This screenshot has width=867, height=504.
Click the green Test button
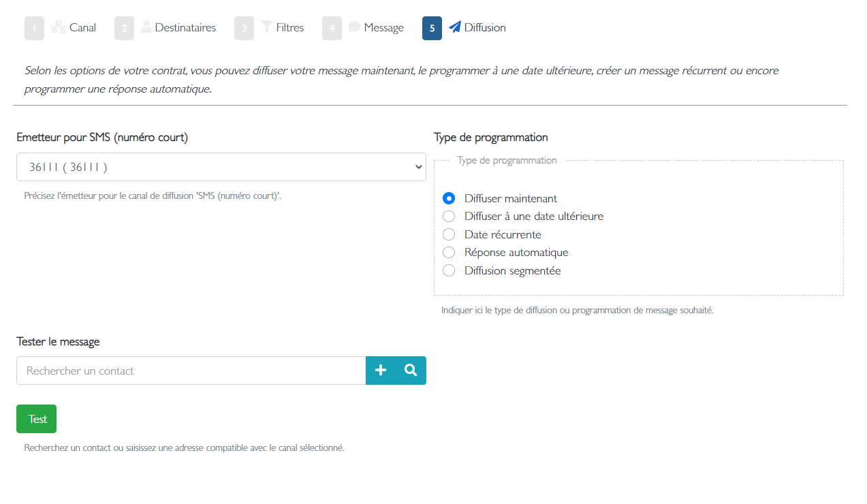point(36,419)
